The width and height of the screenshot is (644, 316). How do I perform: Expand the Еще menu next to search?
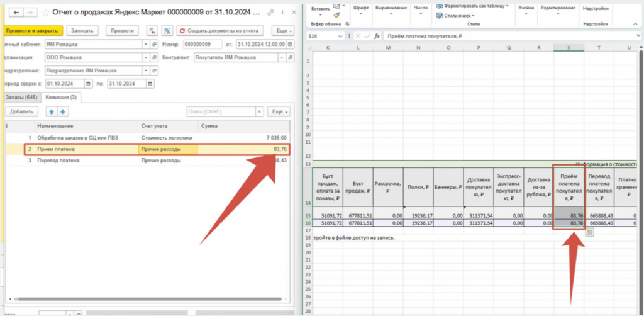pyautogui.click(x=278, y=111)
